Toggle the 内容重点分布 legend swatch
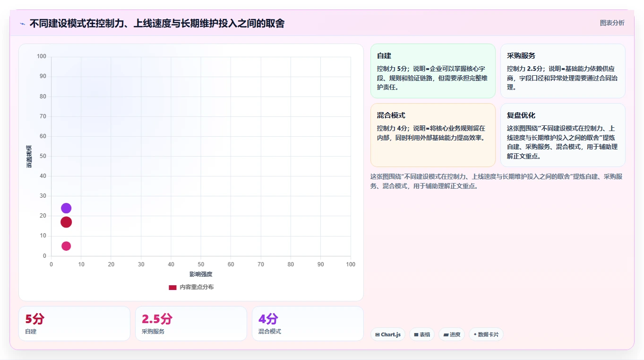 pyautogui.click(x=172, y=287)
